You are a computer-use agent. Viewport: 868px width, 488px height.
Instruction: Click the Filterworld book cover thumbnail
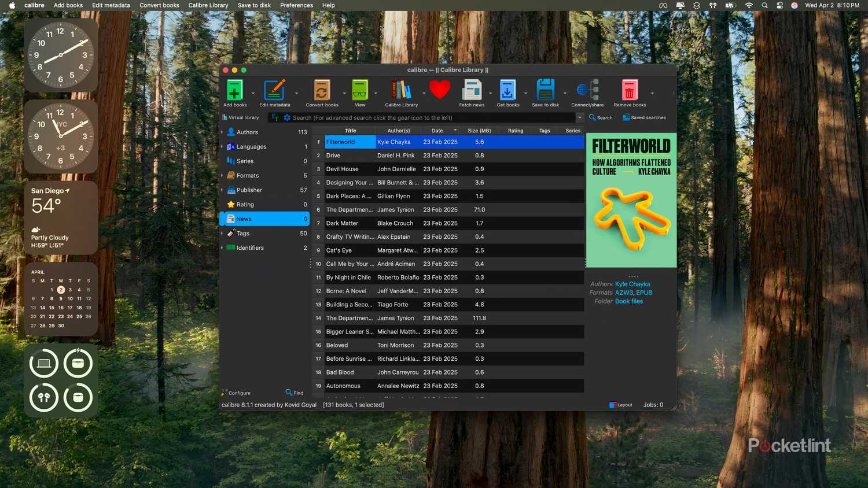[x=631, y=199]
